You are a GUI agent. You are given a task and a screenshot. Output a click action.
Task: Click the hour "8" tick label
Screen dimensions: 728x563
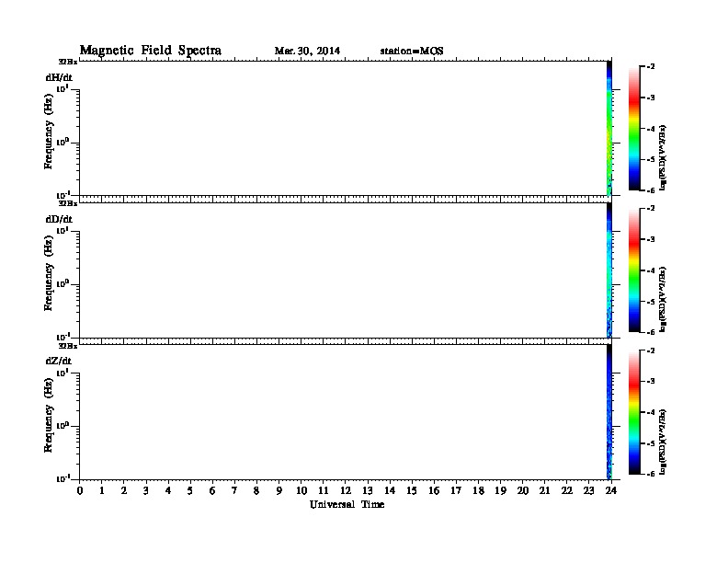(256, 490)
